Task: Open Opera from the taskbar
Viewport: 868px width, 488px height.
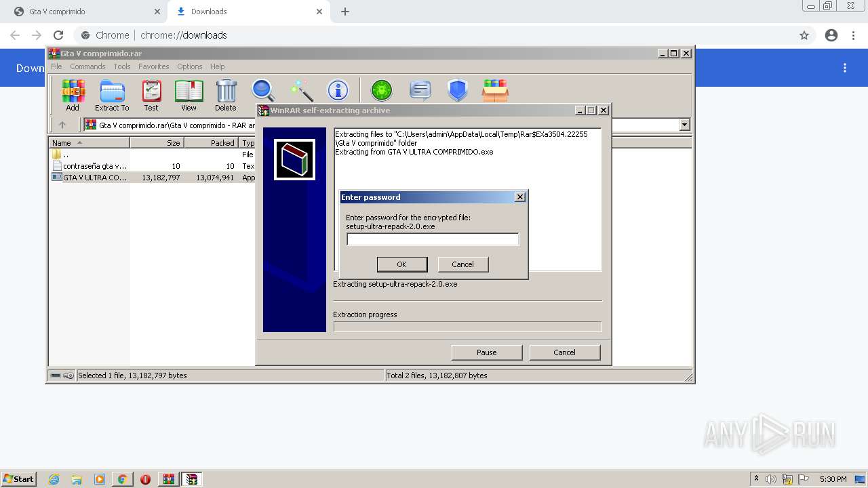Action: pos(145,479)
